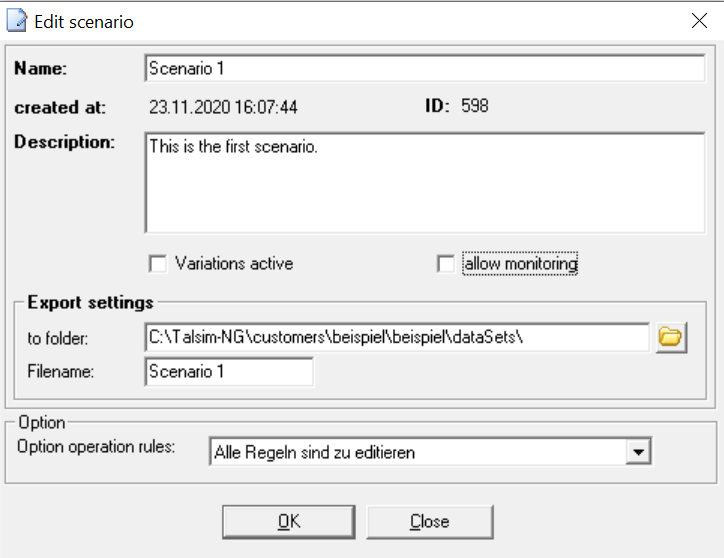The image size is (724, 558).
Task: Enable the Variations active checkbox
Action: coord(157,264)
